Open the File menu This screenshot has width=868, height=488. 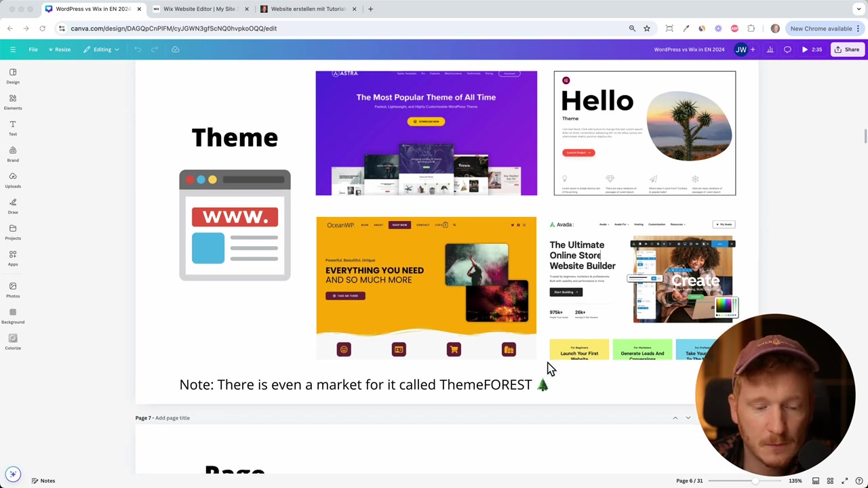click(x=33, y=49)
